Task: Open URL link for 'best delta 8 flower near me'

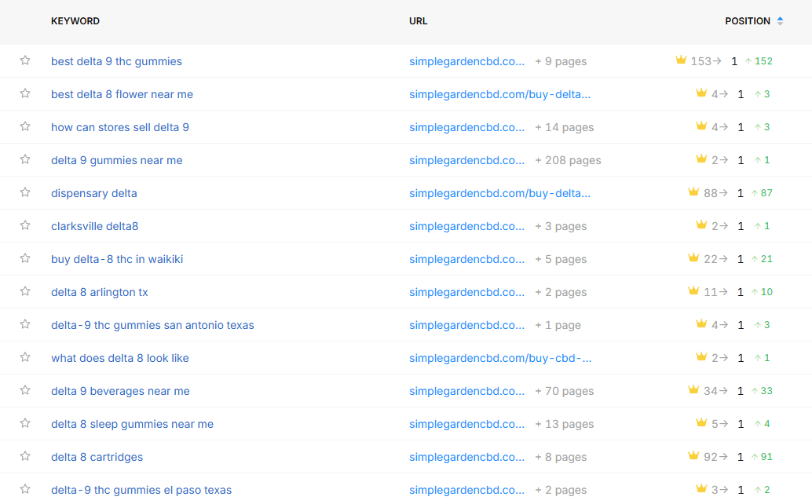Action: point(499,94)
